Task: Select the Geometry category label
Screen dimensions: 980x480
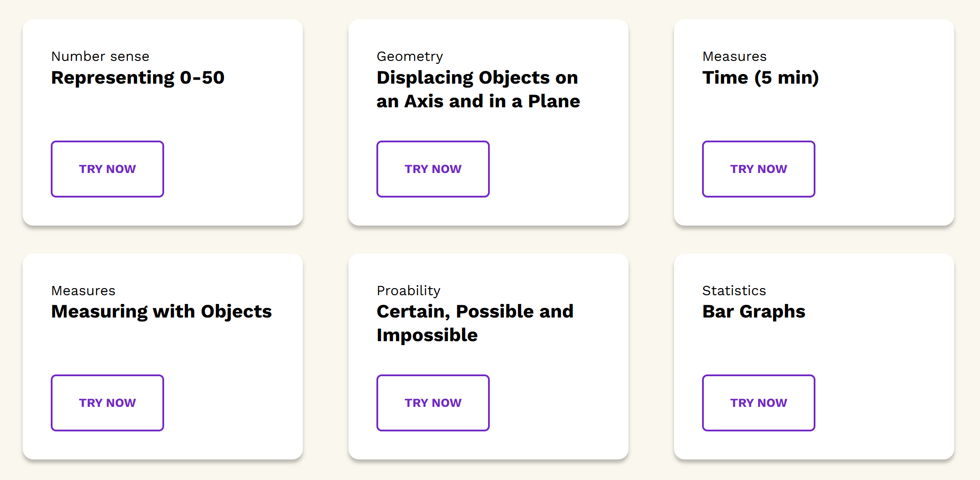Action: (x=410, y=56)
